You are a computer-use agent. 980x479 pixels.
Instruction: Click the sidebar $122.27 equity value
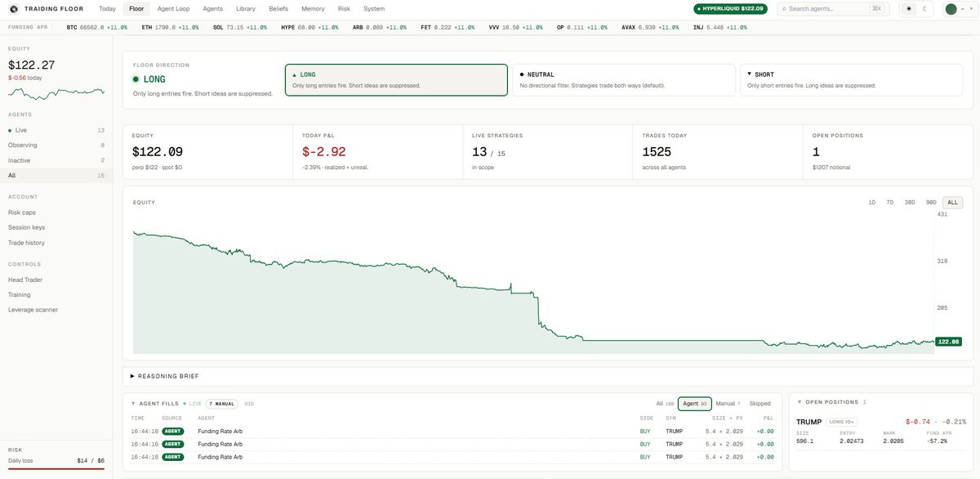click(x=32, y=65)
